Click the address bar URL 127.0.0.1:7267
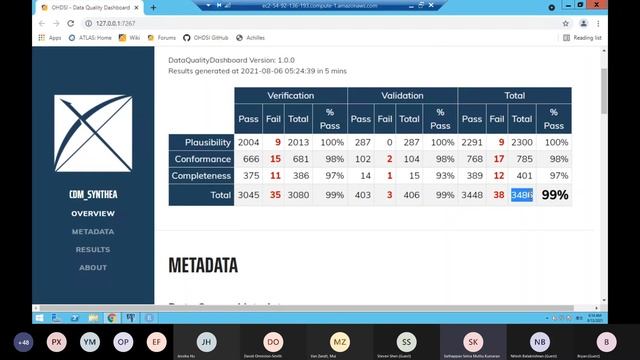The height and width of the screenshot is (360, 640). point(116,24)
